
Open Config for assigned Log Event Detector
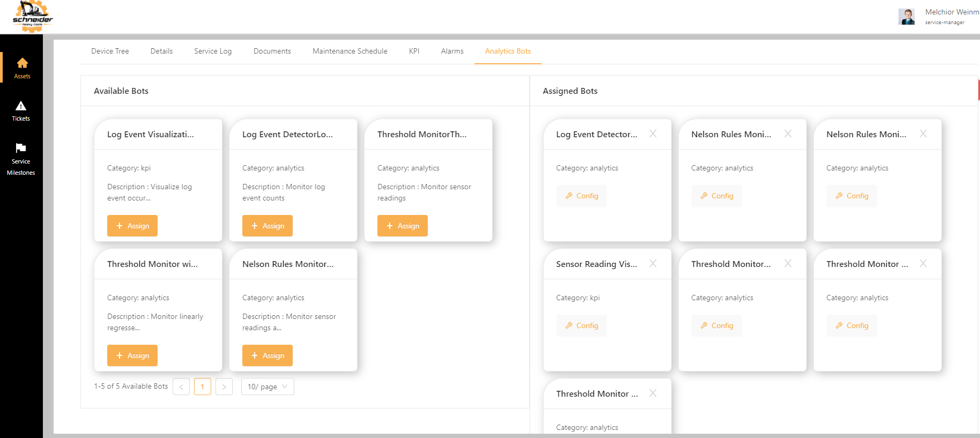[x=582, y=196]
